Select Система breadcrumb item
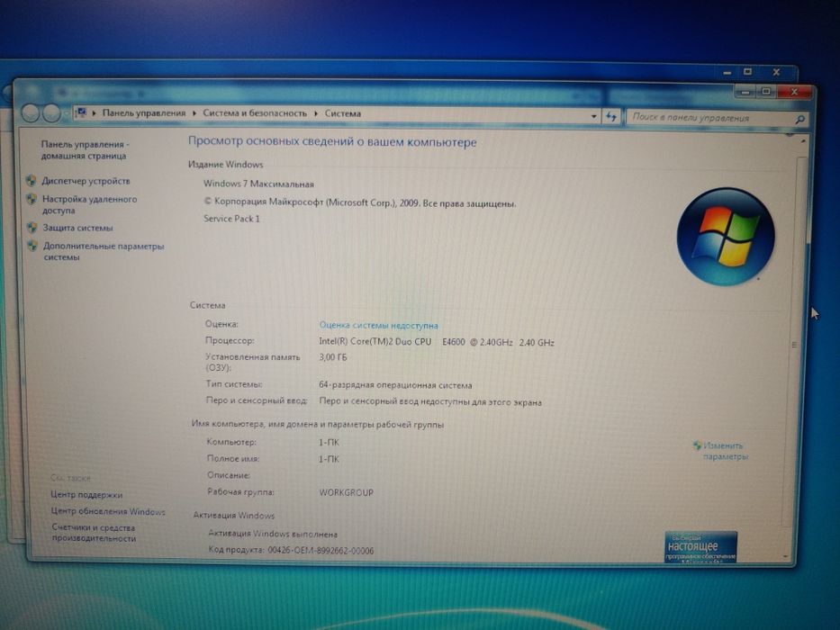 [342, 113]
